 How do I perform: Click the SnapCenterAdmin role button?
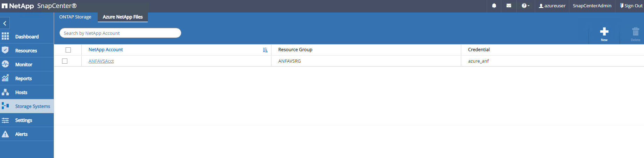tap(592, 6)
